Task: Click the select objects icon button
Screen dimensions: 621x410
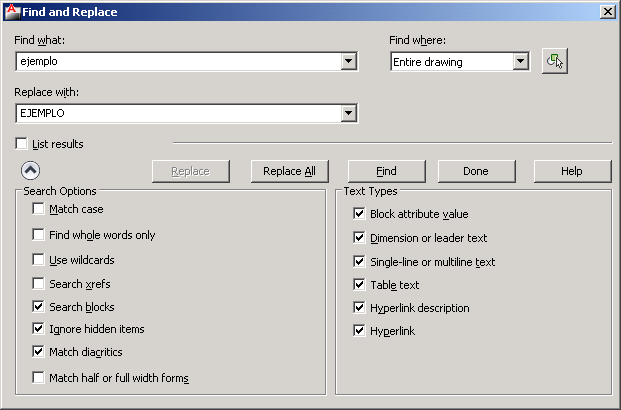Action: [554, 61]
